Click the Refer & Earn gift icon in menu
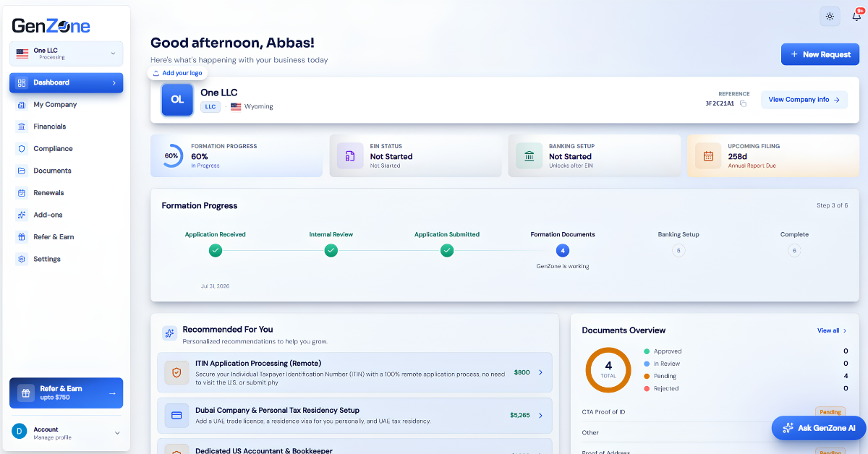 (22, 237)
